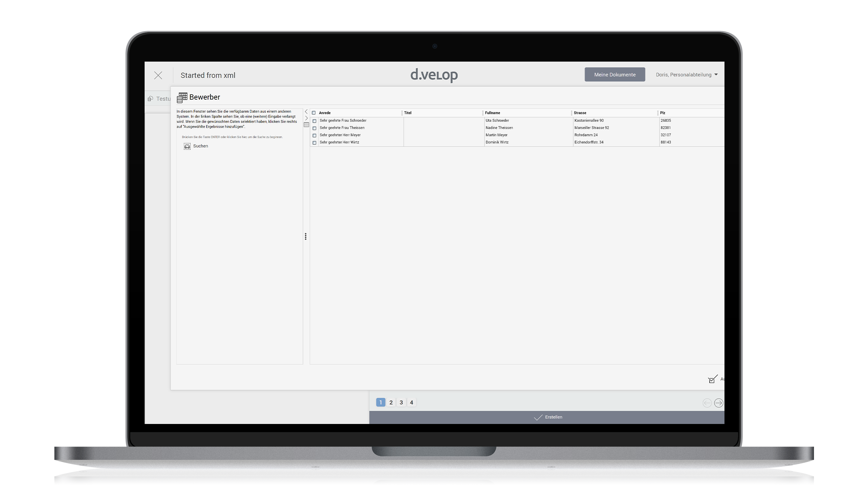Click the Strasse column header
868x499 pixels.
pos(580,113)
